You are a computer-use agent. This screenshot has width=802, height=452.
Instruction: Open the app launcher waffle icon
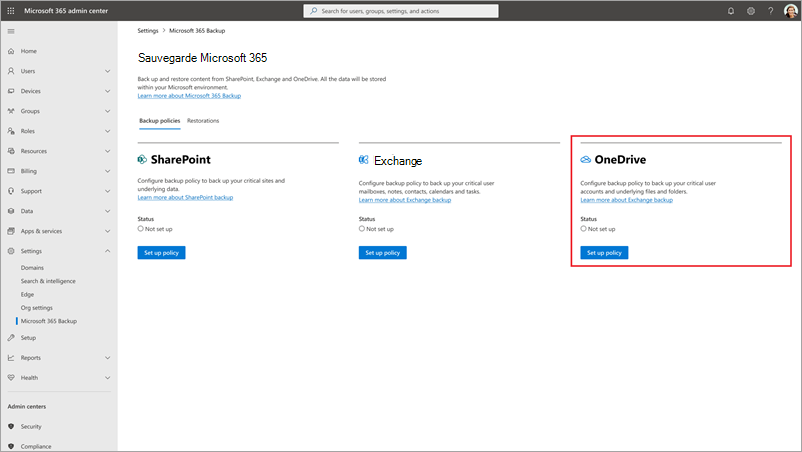click(11, 11)
